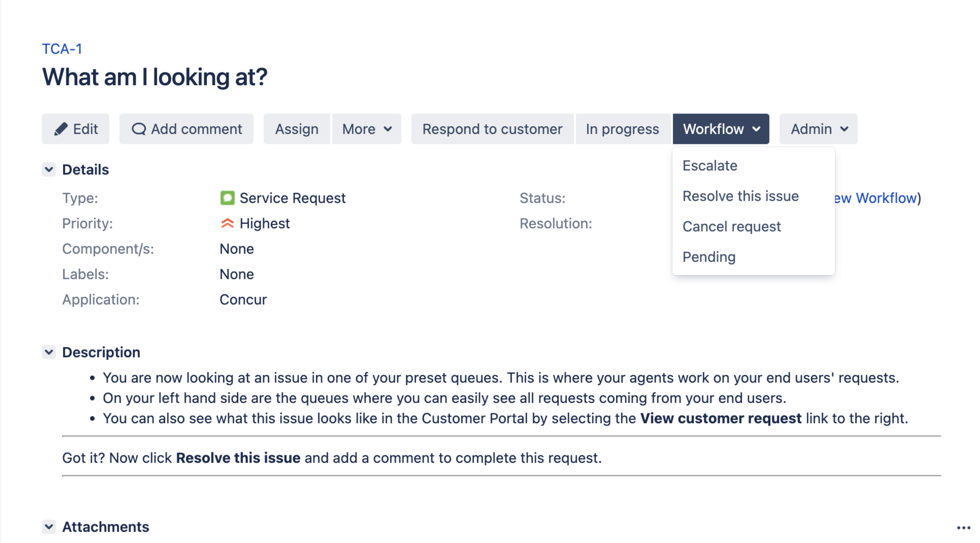Click the In progress transition button
Image resolution: width=980 pixels, height=543 pixels.
click(622, 129)
